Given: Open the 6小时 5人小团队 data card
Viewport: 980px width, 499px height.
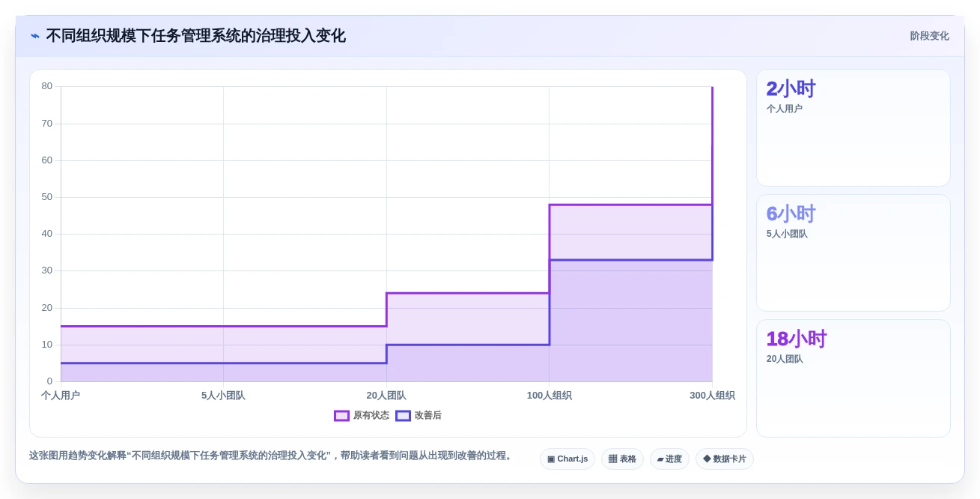Looking at the screenshot, I should point(853,253).
